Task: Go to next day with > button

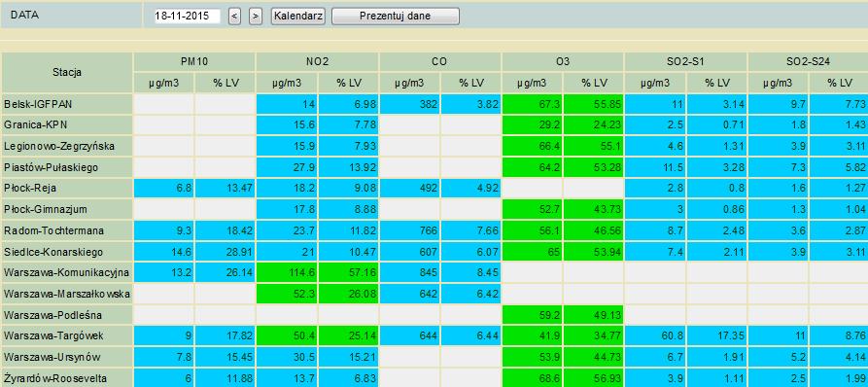Action: pyautogui.click(x=256, y=17)
